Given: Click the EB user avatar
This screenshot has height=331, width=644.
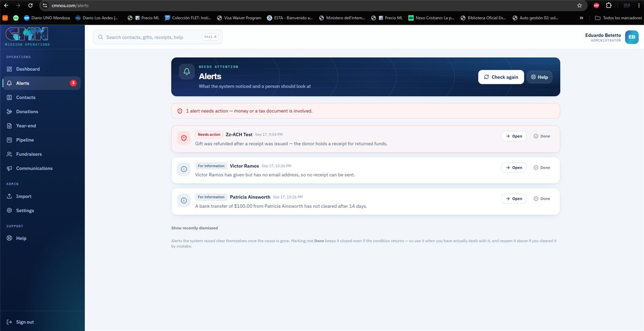Looking at the screenshot, I should (632, 37).
